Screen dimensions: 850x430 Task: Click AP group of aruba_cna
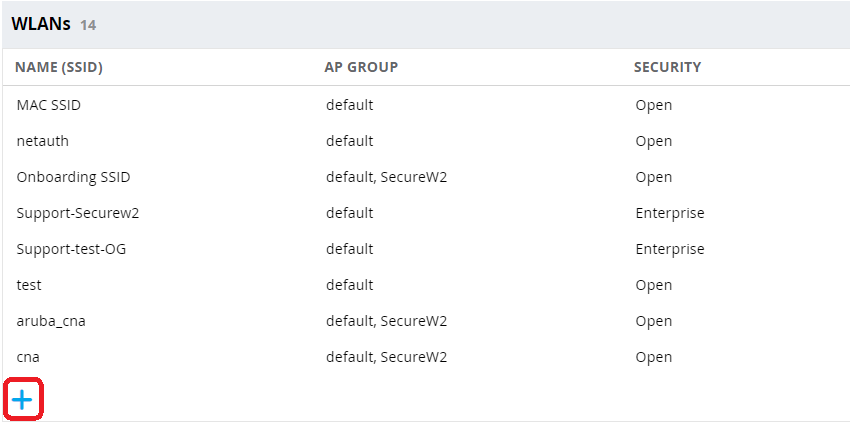[386, 321]
